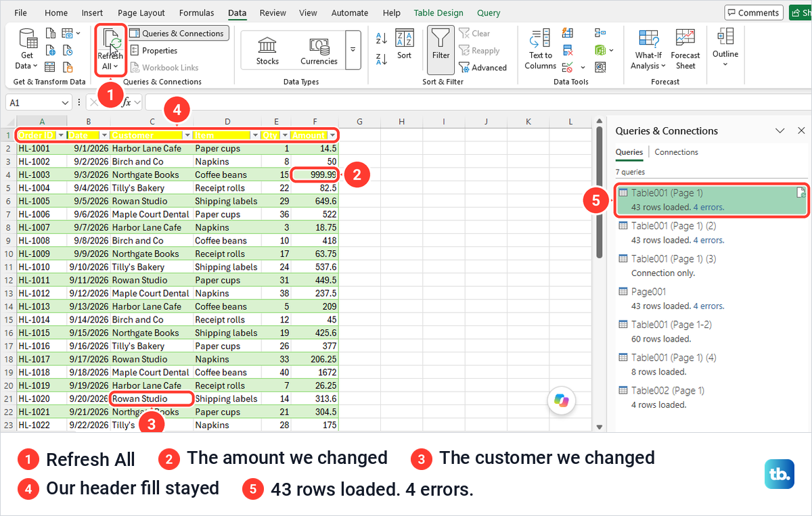Click the Refresh All icon
Image resolution: width=812 pixels, height=516 pixels.
[x=110, y=49]
